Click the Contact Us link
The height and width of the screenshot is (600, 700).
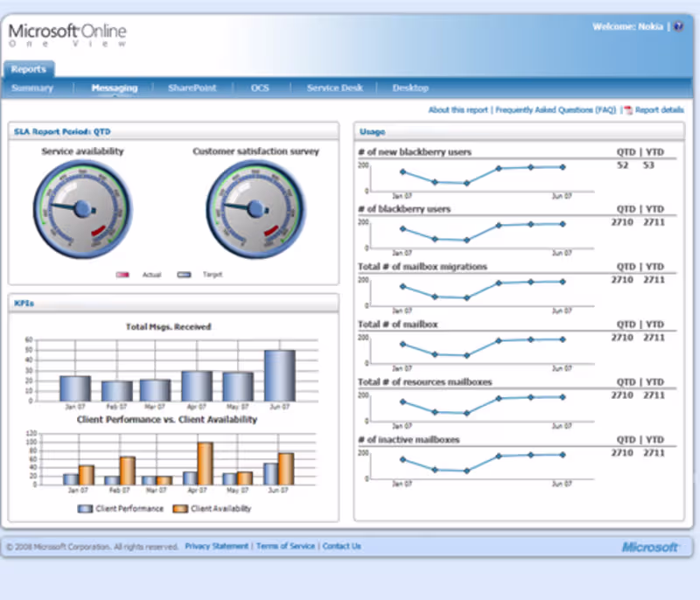click(x=341, y=546)
